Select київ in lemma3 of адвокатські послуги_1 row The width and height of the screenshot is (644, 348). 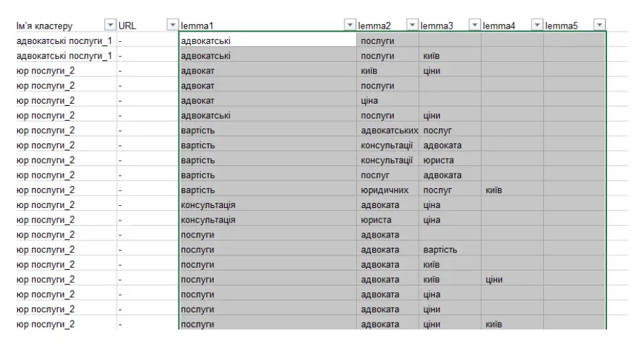pos(450,56)
